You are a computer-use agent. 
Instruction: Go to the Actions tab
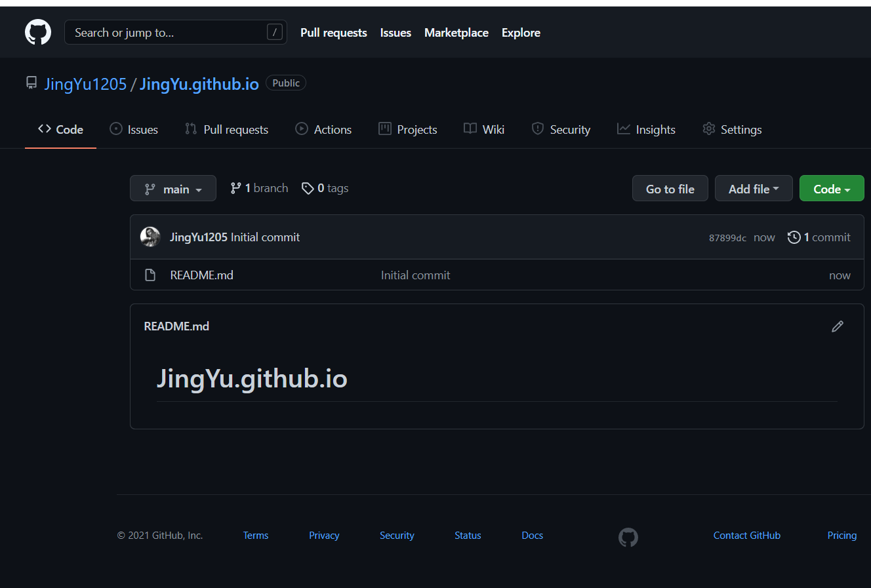point(323,130)
